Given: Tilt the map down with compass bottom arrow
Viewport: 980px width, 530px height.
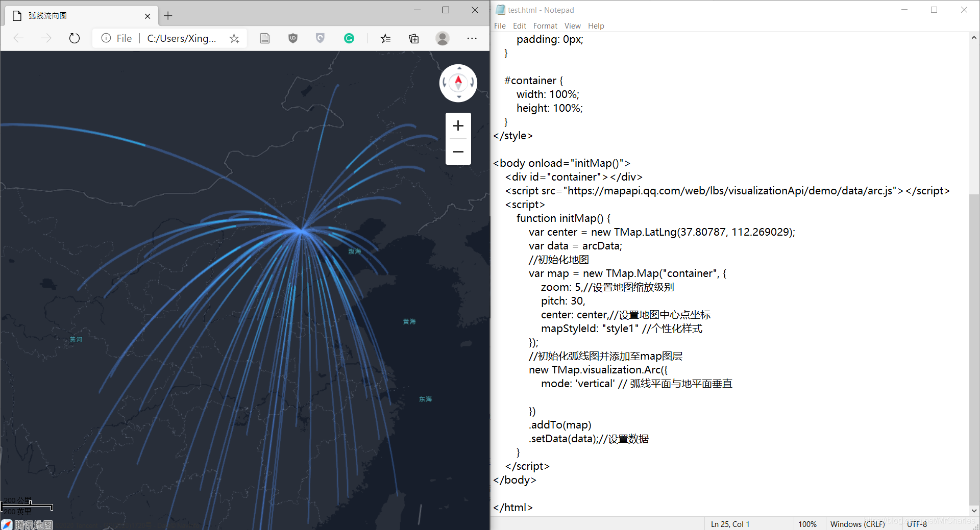Looking at the screenshot, I should (x=459, y=97).
